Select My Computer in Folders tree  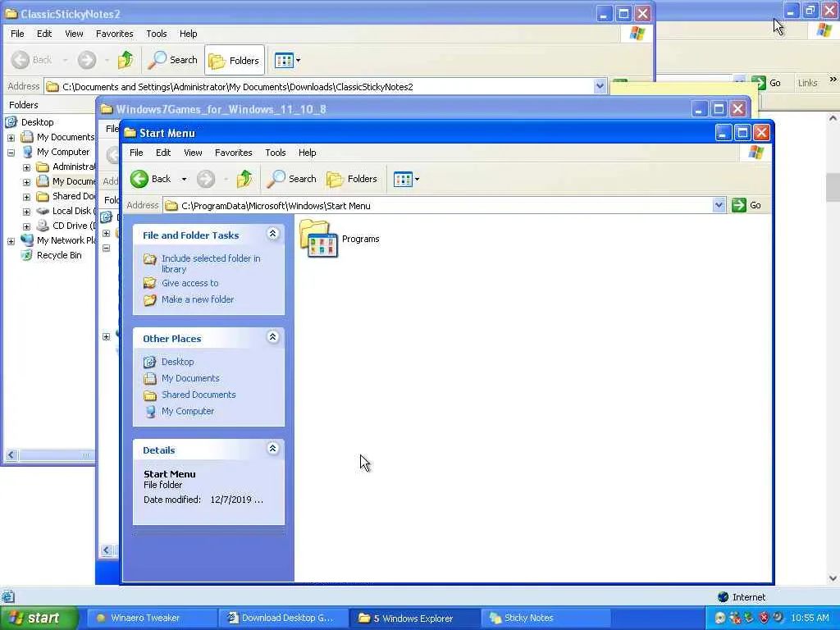coord(62,152)
